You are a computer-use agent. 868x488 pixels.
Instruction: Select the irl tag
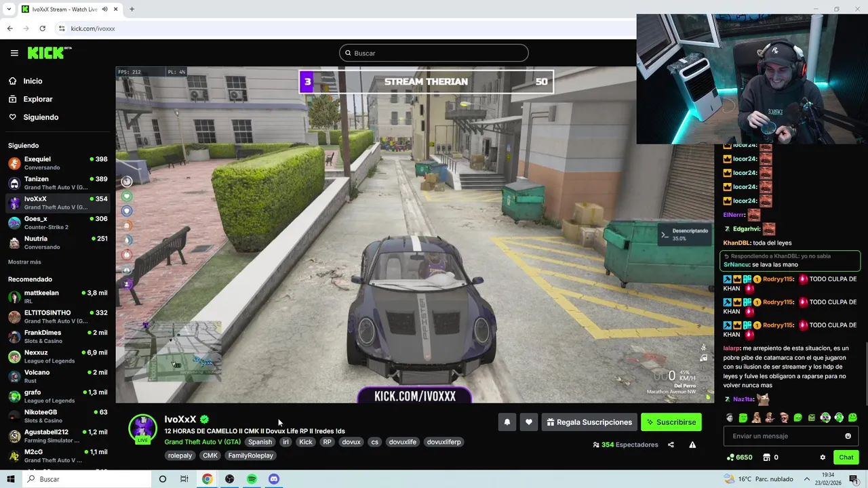(x=285, y=442)
